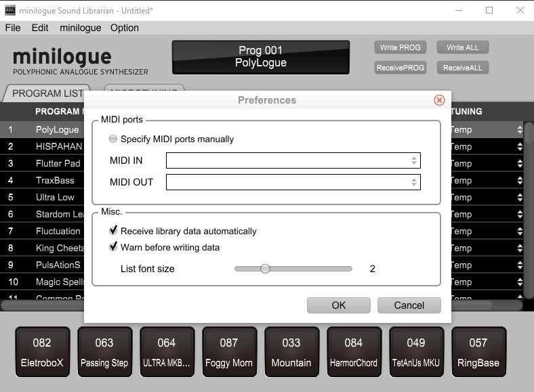Screen dimensions: 534x392
Task: Uncheck Receive library data automatically
Action: point(113,231)
